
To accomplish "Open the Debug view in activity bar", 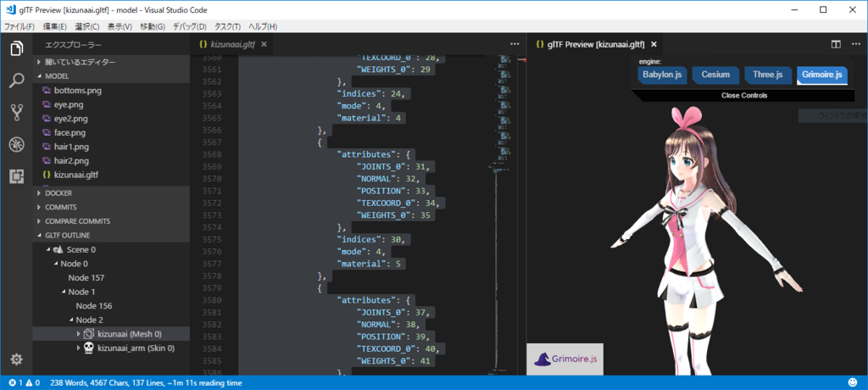I will [x=17, y=145].
